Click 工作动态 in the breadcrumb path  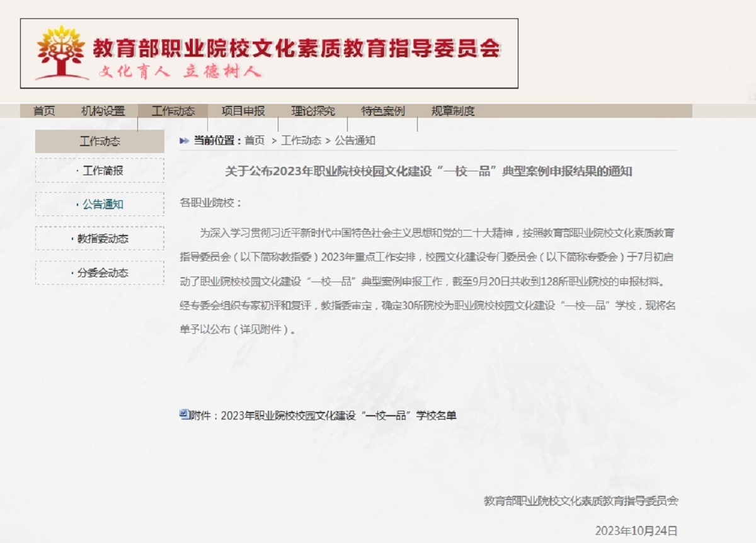tap(301, 140)
